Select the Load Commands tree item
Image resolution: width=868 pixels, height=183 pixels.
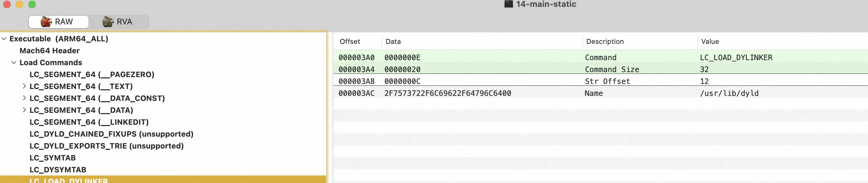click(x=51, y=63)
